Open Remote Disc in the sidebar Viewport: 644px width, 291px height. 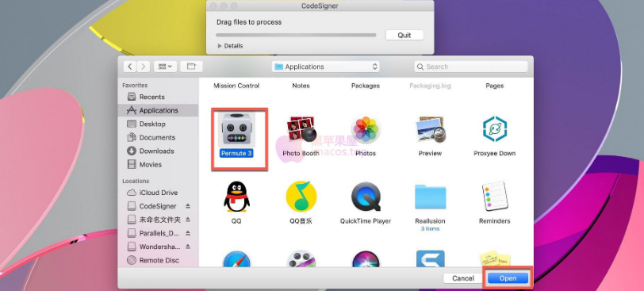[x=158, y=260]
